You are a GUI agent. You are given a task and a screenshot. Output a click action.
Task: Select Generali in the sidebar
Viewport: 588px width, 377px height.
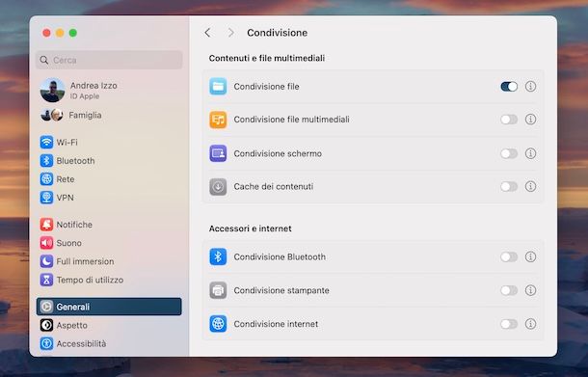tap(109, 307)
